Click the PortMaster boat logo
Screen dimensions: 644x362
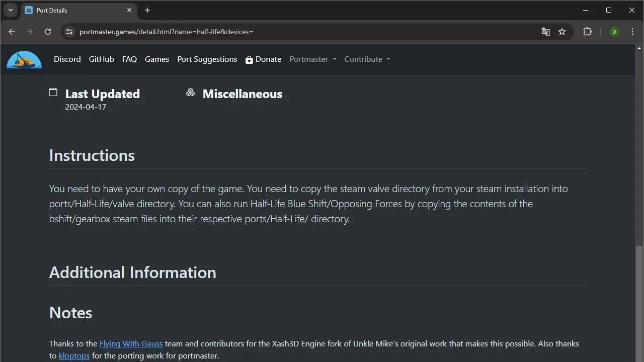click(x=24, y=59)
